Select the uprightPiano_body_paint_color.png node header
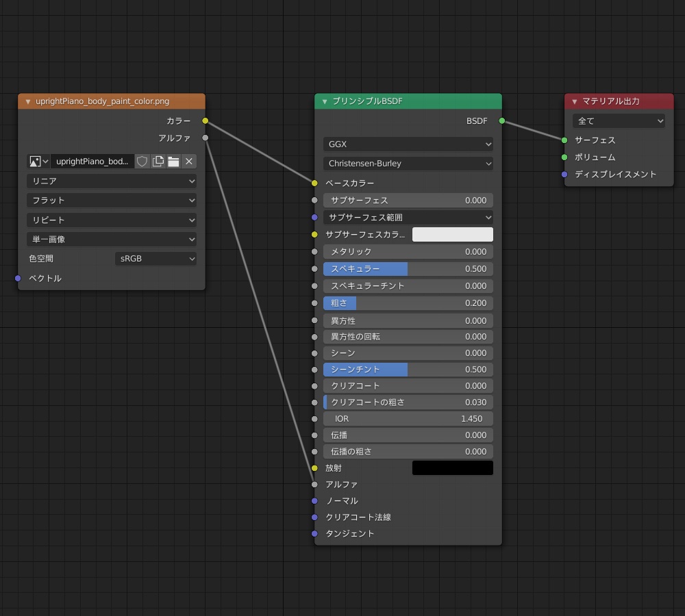685x616 pixels. tap(112, 101)
